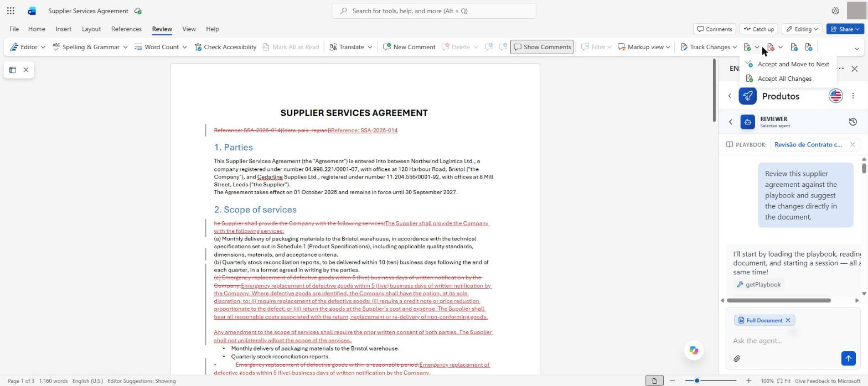868x386 pixels.
Task: Open the app launcher waffle icon
Action: tap(11, 11)
